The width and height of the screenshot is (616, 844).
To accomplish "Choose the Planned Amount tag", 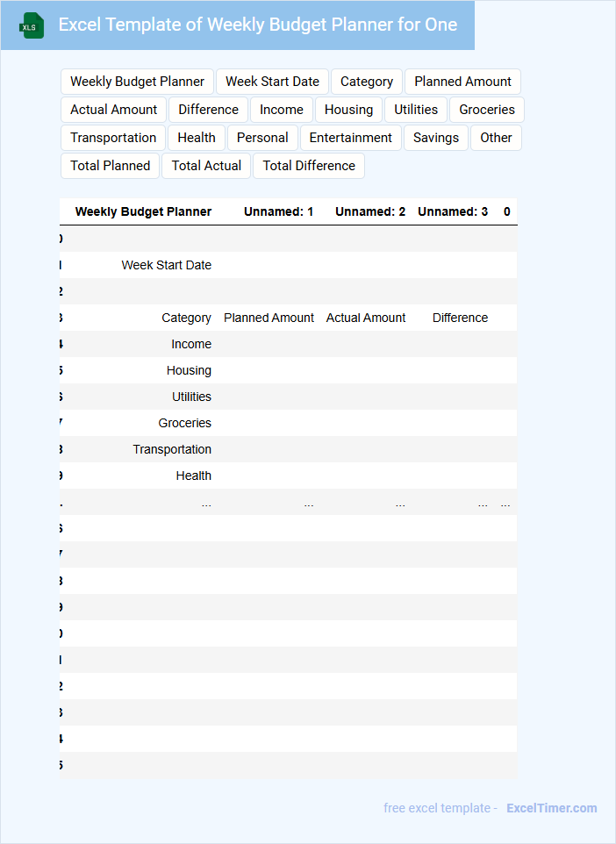I will click(x=463, y=82).
